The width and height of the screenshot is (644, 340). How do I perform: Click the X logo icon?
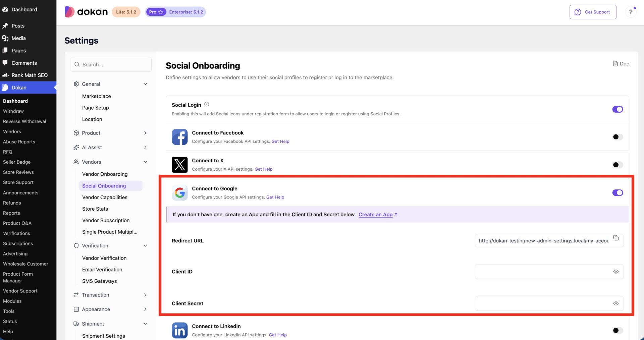pos(180,165)
